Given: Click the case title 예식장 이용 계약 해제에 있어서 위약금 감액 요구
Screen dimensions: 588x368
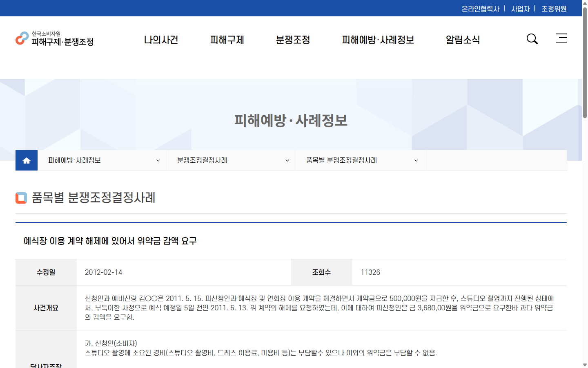Looking at the screenshot, I should pyautogui.click(x=110, y=241).
